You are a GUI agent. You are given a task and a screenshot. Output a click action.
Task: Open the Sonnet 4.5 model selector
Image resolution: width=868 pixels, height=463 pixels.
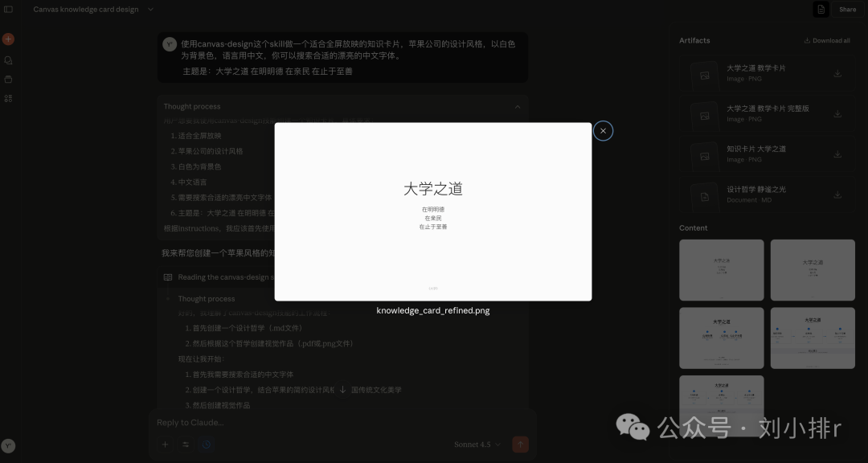click(x=477, y=445)
